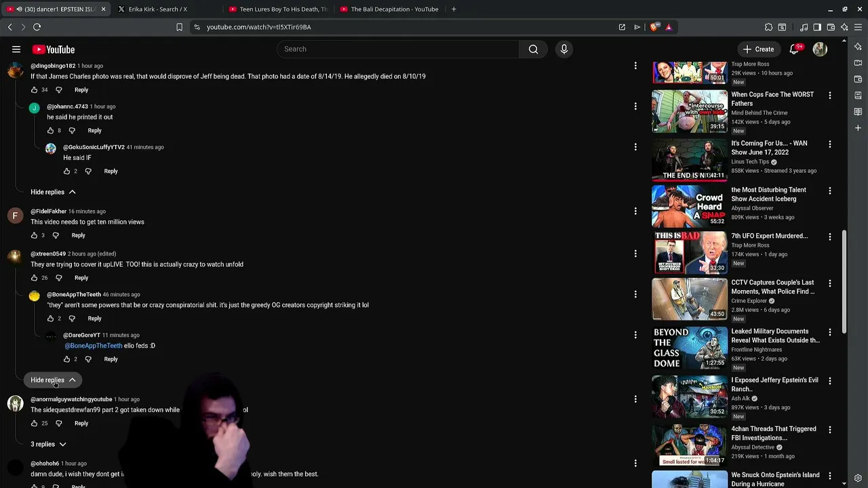Open a new browser tab
Viewport: 868px width, 488px height.
point(454,9)
